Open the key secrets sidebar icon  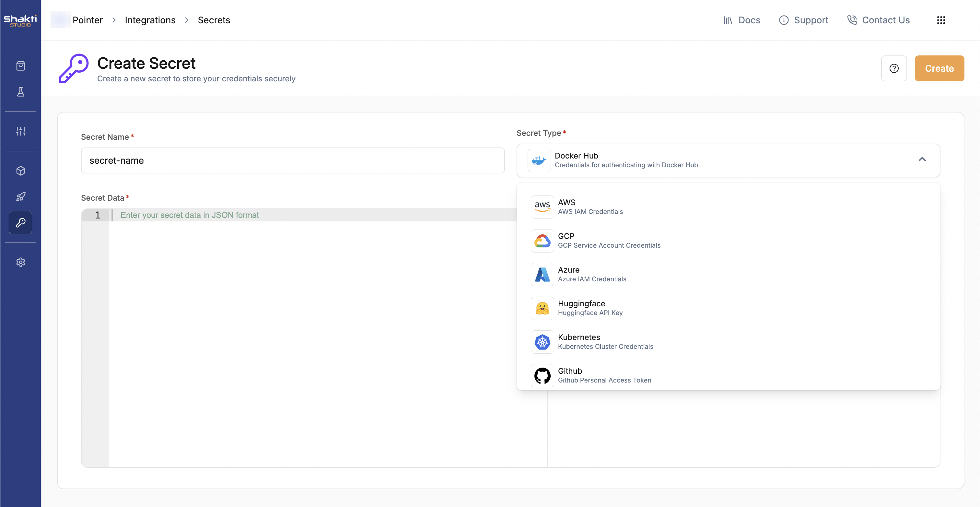click(x=20, y=223)
